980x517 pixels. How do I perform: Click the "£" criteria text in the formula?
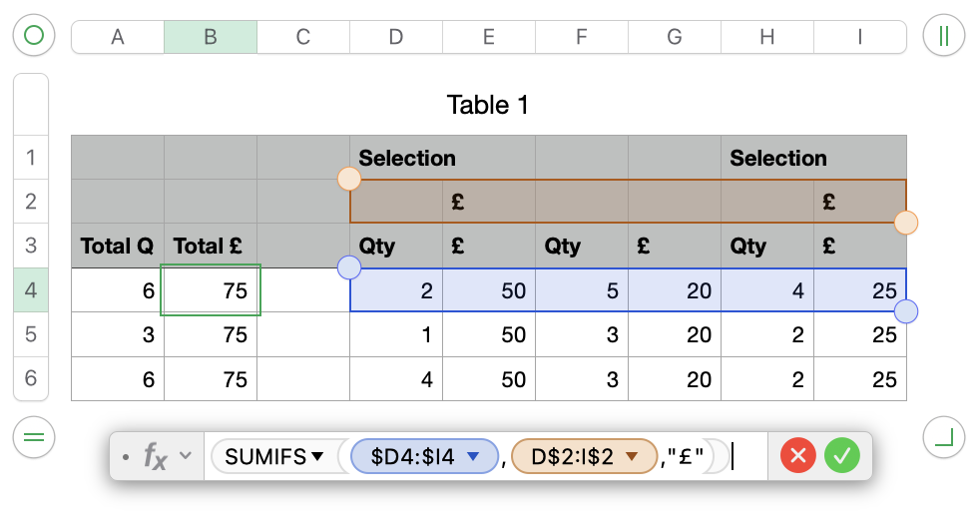[686, 457]
